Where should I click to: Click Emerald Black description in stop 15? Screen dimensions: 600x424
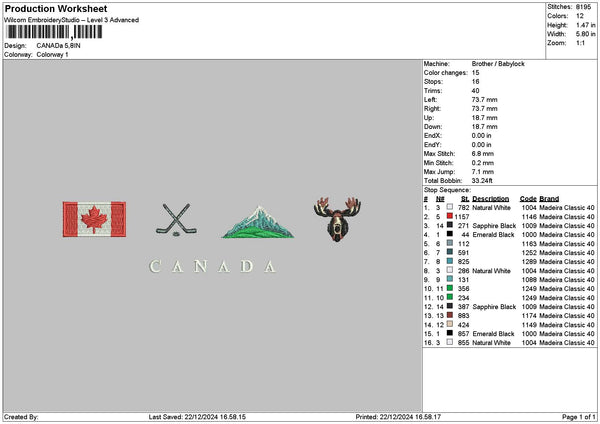(493, 334)
